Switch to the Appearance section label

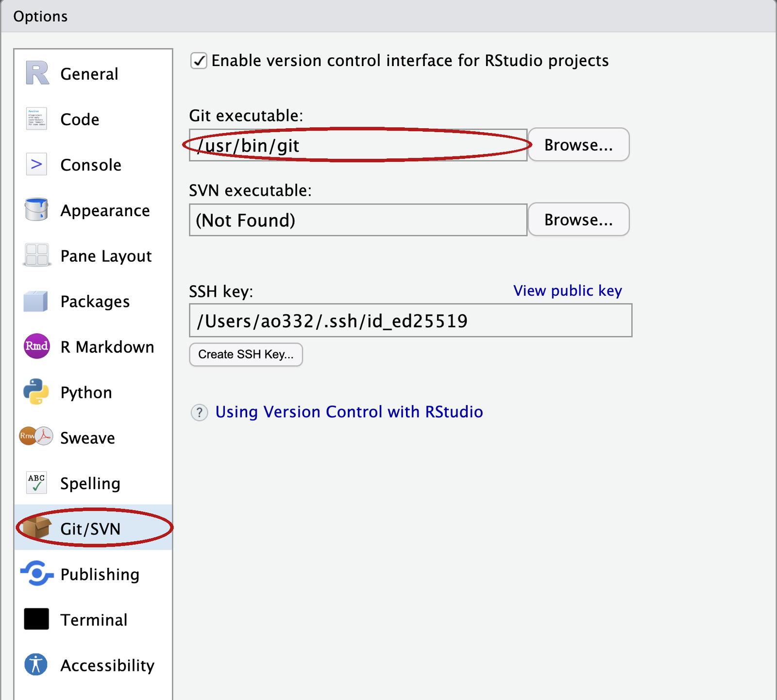(x=105, y=211)
